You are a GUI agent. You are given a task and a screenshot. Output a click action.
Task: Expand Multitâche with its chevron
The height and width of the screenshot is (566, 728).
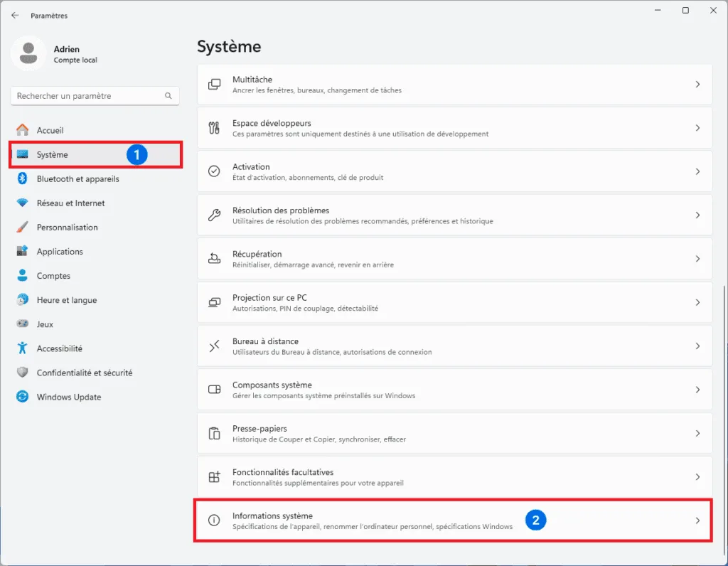(697, 85)
